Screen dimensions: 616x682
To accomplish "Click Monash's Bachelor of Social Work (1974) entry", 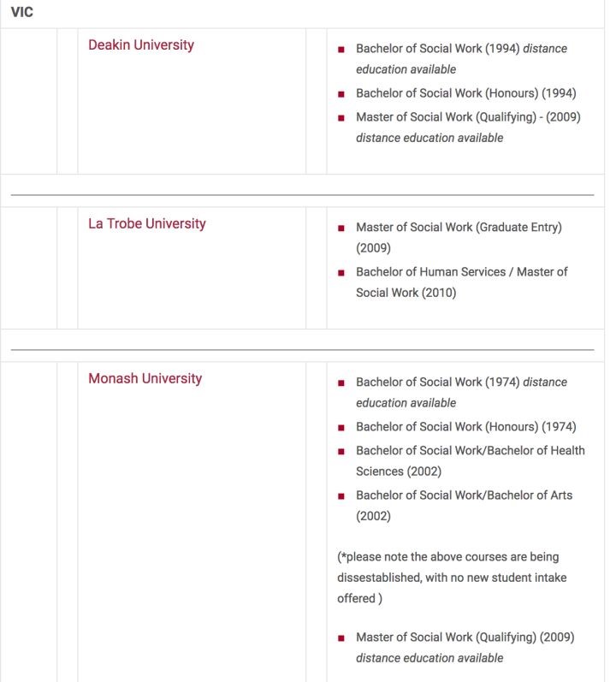I will (461, 383).
